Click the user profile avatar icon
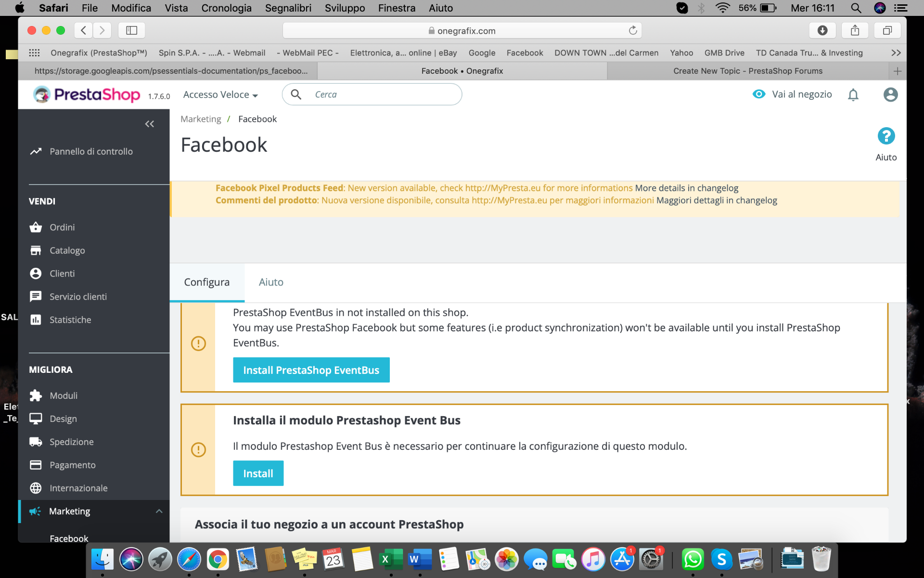The image size is (924, 578). point(890,94)
